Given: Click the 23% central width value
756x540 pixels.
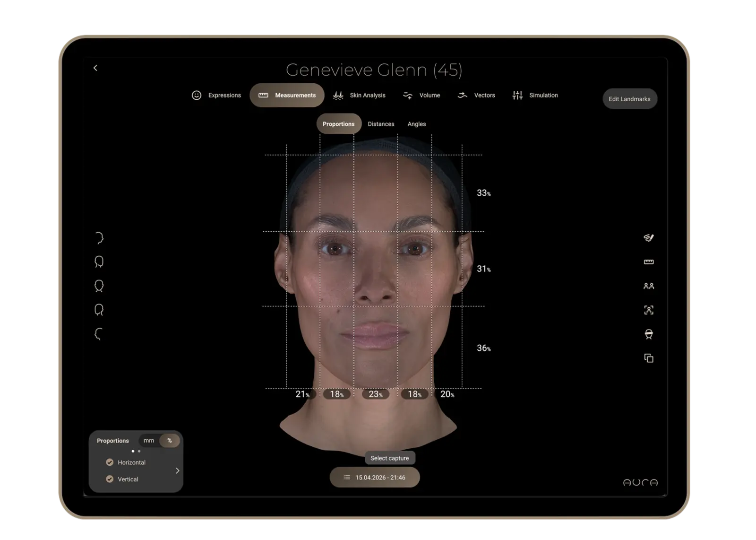Looking at the screenshot, I should pyautogui.click(x=376, y=394).
